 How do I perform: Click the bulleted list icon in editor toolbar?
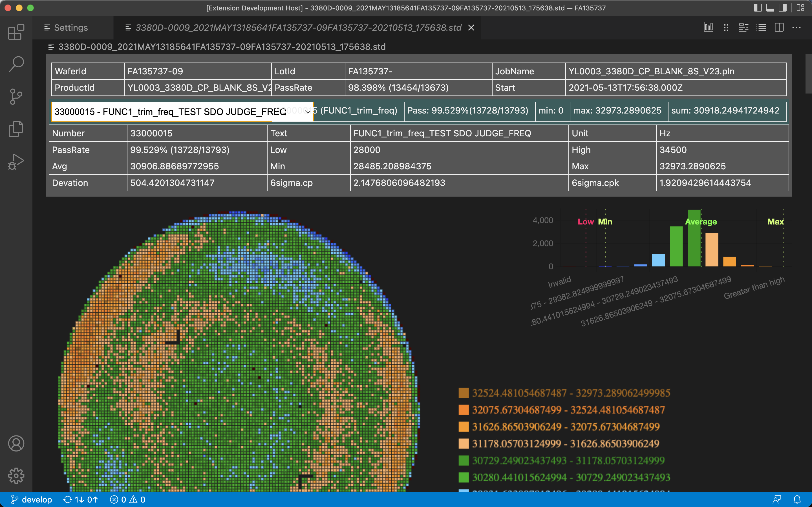tap(761, 28)
